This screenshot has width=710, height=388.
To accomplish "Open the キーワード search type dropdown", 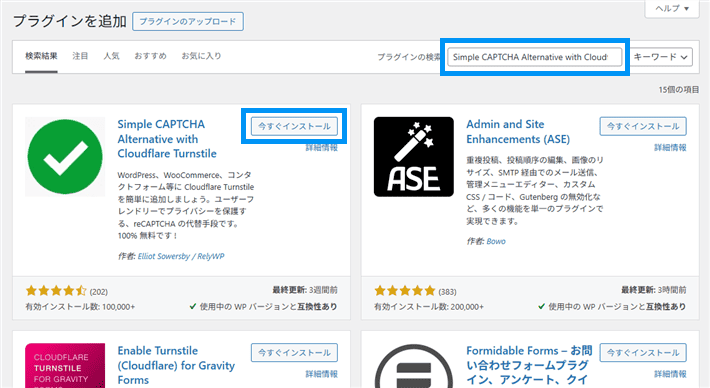I will (661, 57).
